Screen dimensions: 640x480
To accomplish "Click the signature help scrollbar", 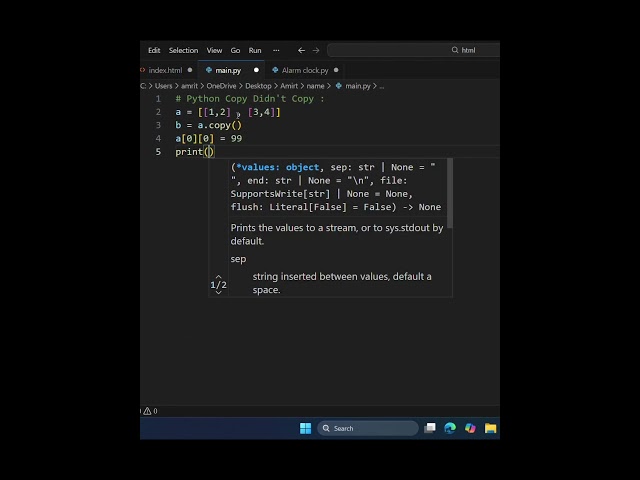I will click(x=450, y=193).
